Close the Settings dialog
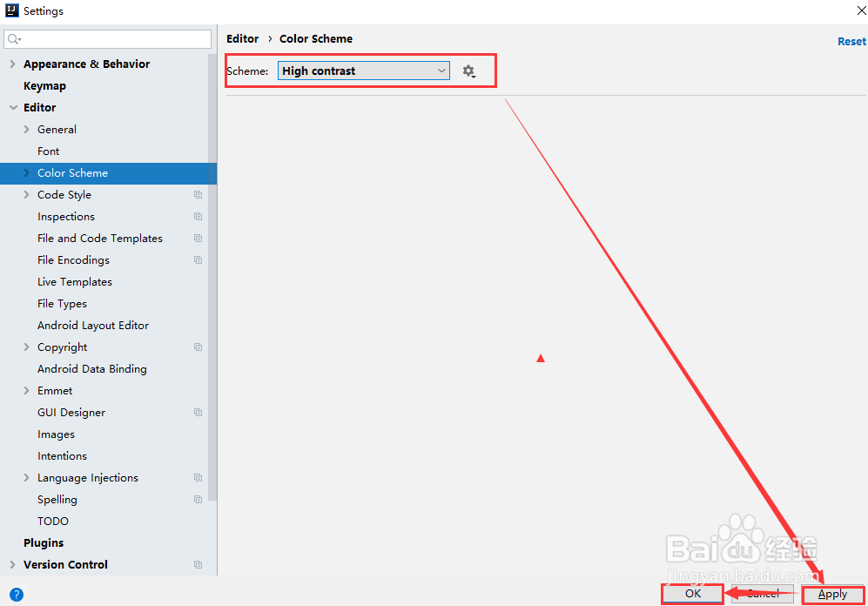868x606 pixels. coord(861,10)
